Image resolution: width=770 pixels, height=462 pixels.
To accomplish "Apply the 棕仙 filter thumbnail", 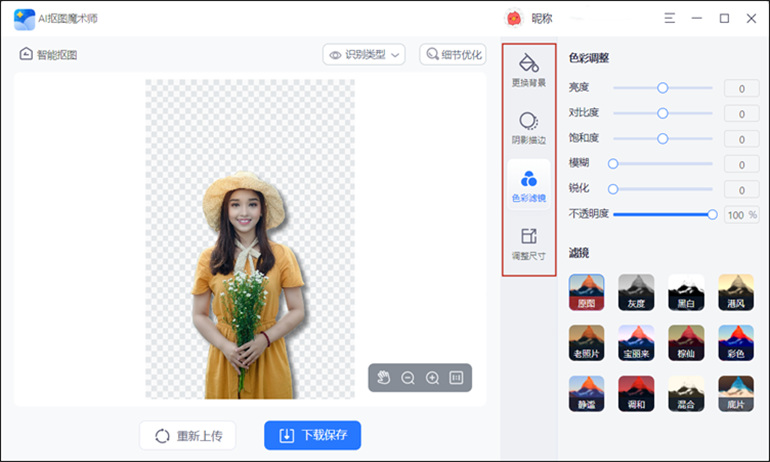I will click(x=686, y=343).
